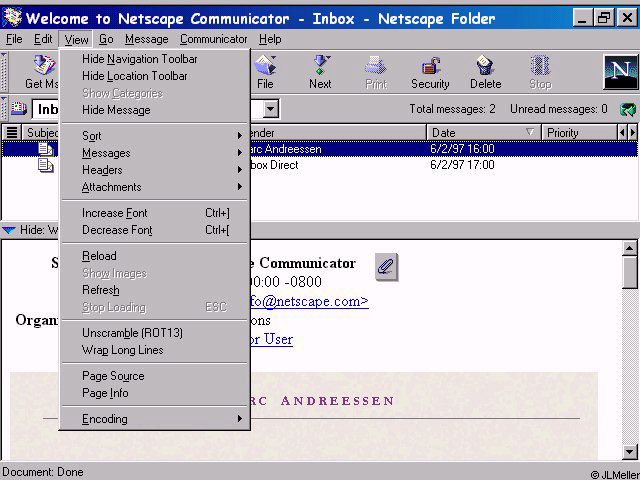The height and width of the screenshot is (480, 640).
Task: Open Page Source menu item
Action: coord(154,376)
